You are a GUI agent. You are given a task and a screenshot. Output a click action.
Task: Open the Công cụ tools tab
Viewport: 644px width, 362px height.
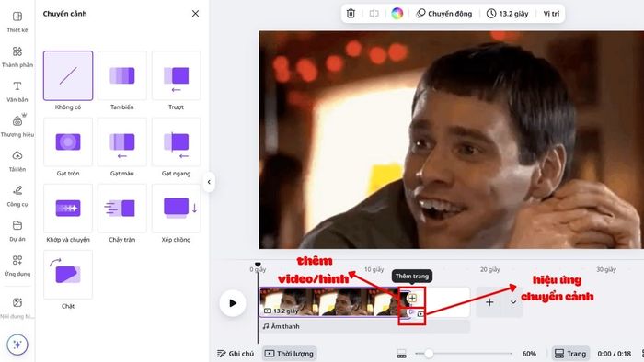point(17,196)
